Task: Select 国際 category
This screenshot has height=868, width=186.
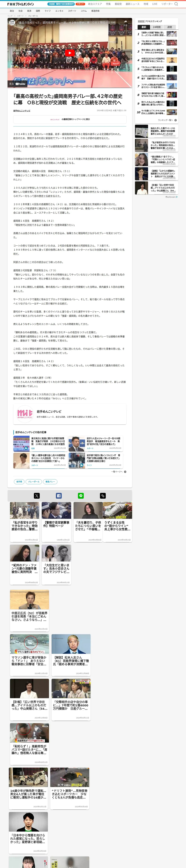Action: tap(38, 11)
